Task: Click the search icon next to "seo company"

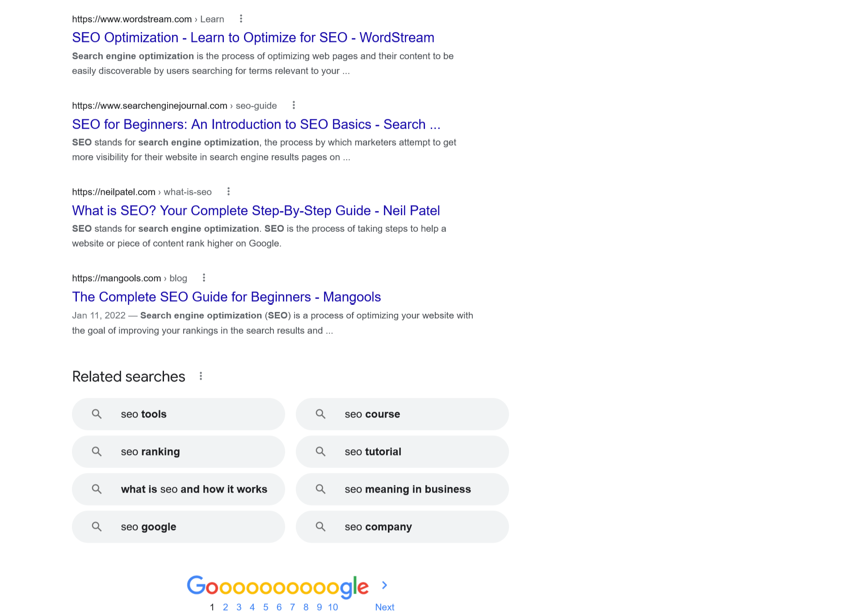Action: [x=320, y=527]
